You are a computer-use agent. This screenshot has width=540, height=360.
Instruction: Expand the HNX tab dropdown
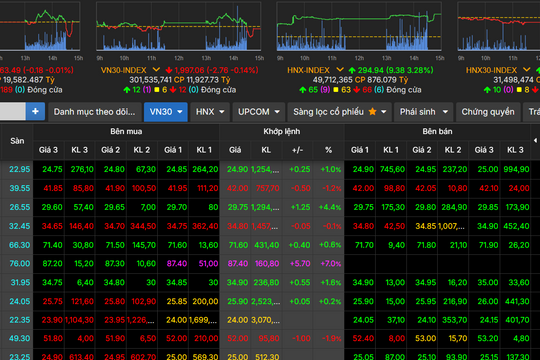222,112
